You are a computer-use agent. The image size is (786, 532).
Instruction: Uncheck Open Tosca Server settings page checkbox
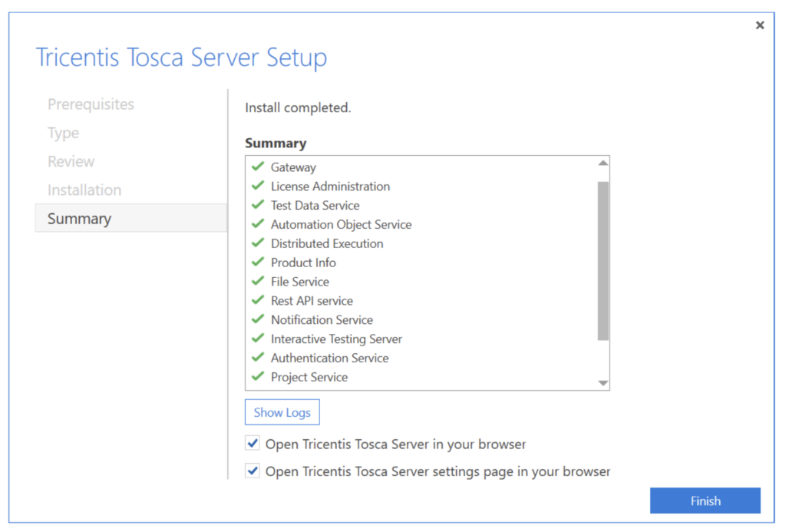tap(253, 471)
